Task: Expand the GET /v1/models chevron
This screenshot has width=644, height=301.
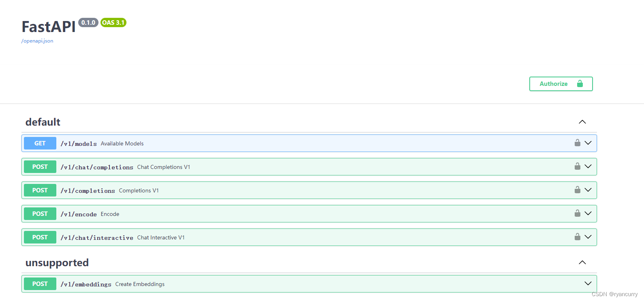Action: click(x=588, y=143)
